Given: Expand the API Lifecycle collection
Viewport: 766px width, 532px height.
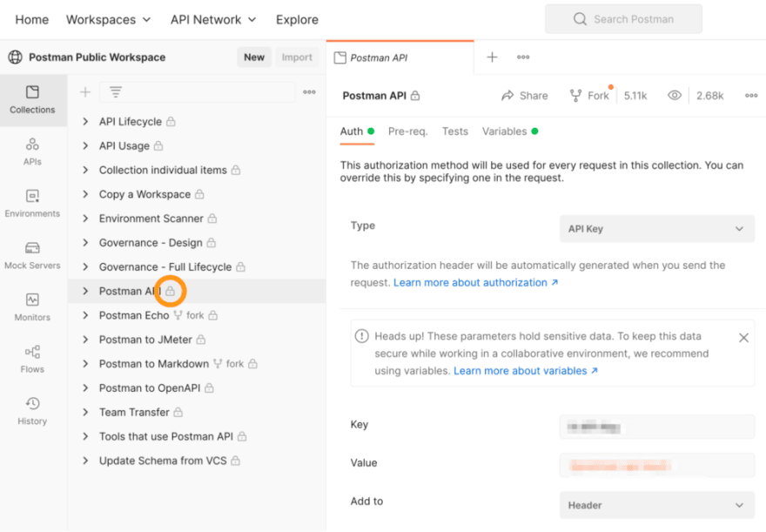Looking at the screenshot, I should pos(85,122).
